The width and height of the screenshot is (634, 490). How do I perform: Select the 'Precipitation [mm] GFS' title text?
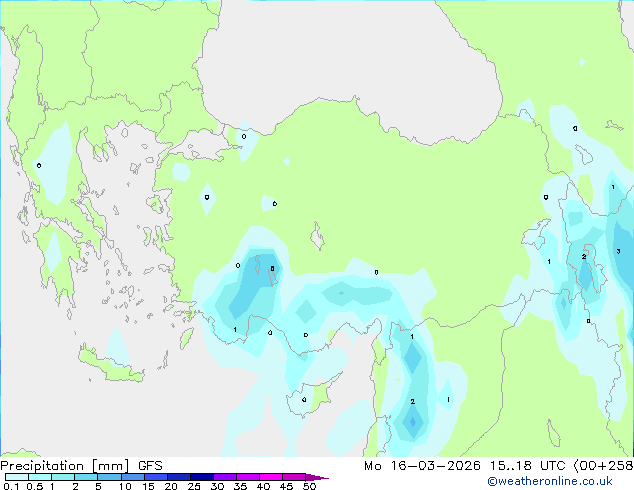(x=81, y=466)
